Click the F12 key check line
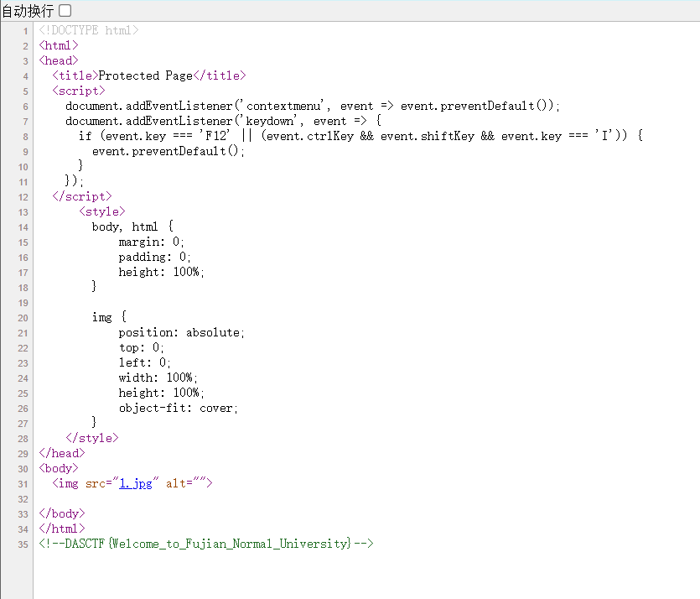700x599 pixels. click(360, 136)
